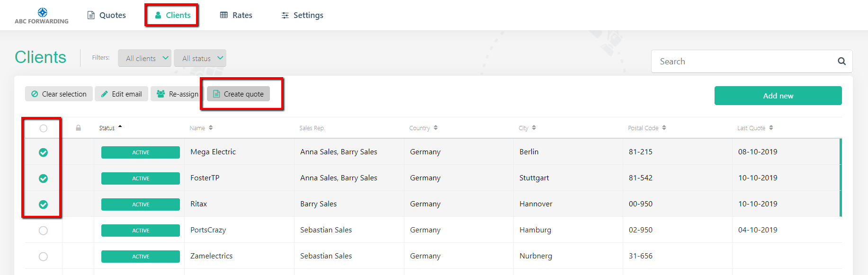Sort the table by Postal Code
Image resolution: width=868 pixels, height=275 pixels.
point(647,128)
